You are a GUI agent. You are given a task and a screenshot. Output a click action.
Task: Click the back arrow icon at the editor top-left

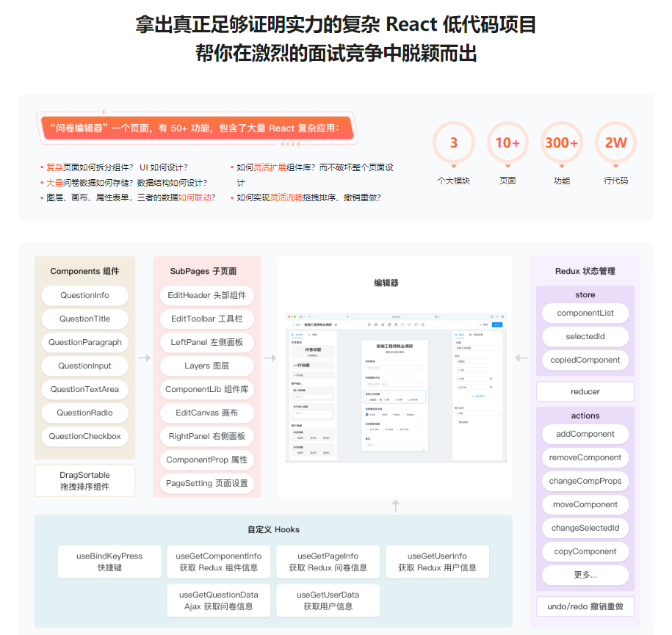point(292,324)
